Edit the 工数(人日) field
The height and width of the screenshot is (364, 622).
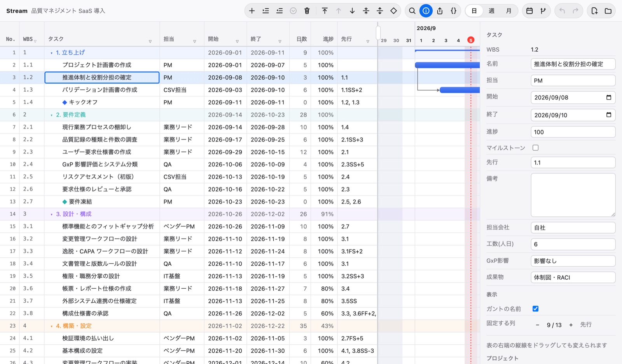pos(573,244)
